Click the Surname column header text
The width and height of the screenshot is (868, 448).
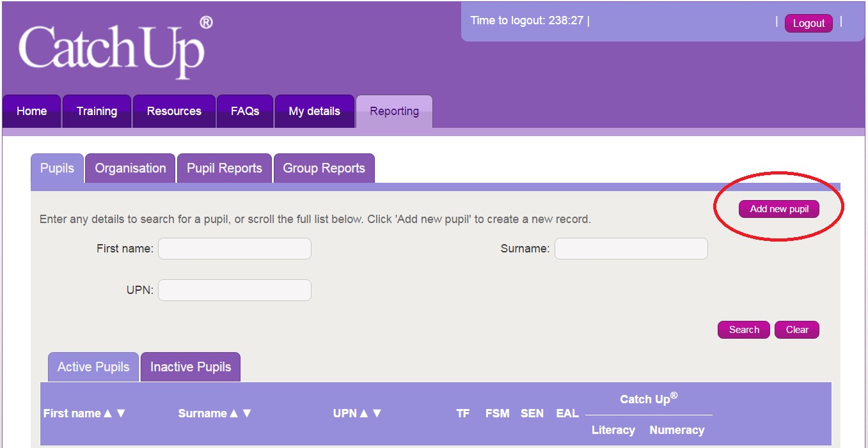pyautogui.click(x=203, y=413)
